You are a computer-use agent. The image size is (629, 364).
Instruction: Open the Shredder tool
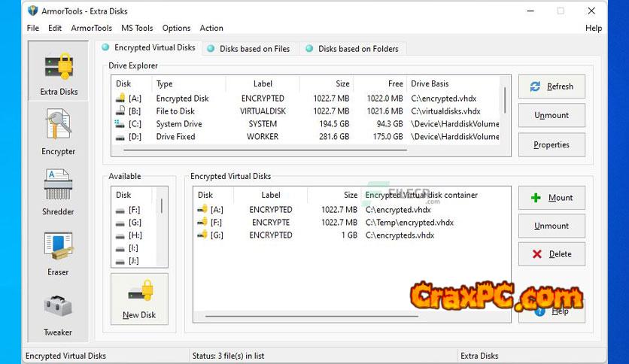pos(59,192)
